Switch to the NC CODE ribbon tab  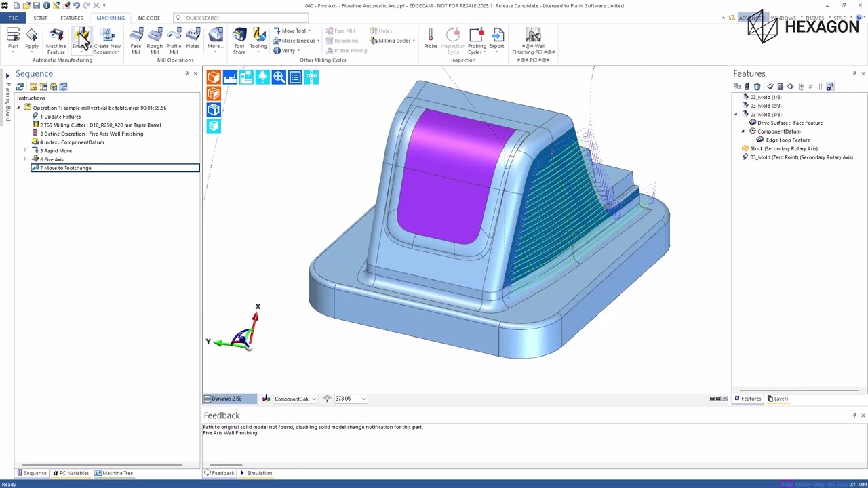[x=149, y=18]
